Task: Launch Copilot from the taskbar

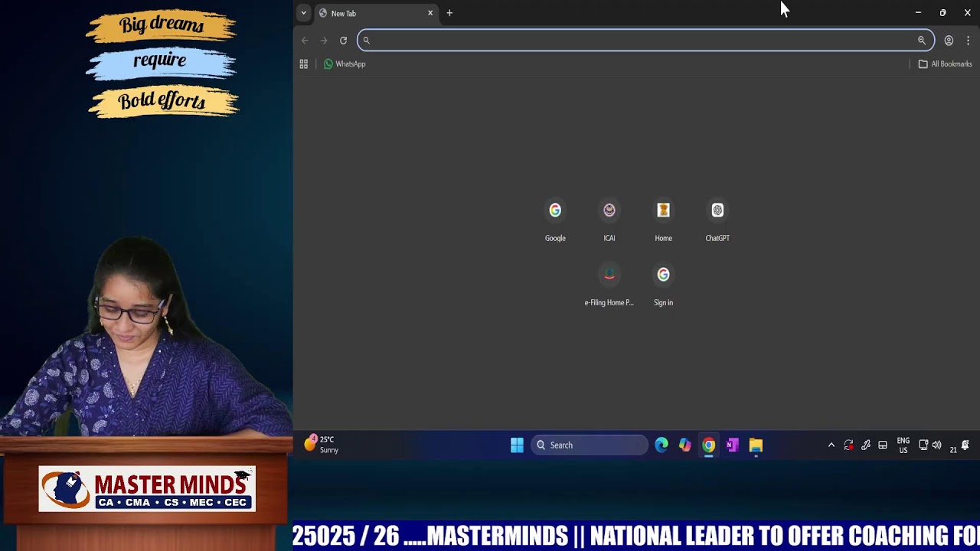Action: tap(685, 445)
